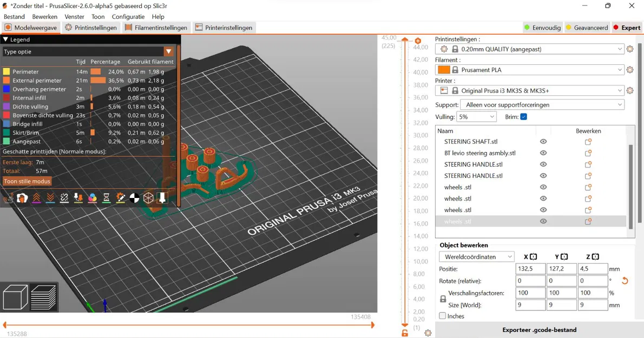
Task: Switch to 3D editor cube view
Action: [x=15, y=297]
